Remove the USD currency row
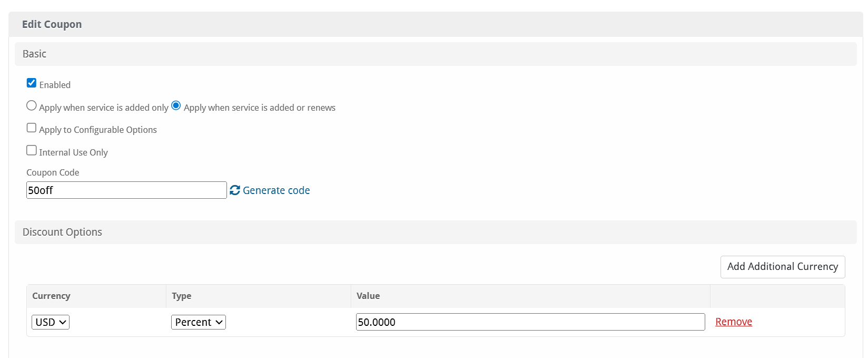Viewport: 868px width, 358px height. 733,322
